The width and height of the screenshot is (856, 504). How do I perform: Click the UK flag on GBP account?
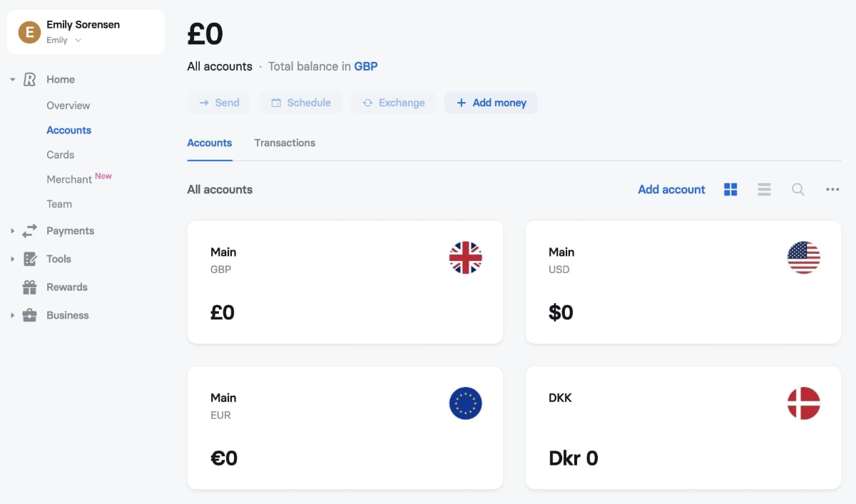(x=466, y=257)
